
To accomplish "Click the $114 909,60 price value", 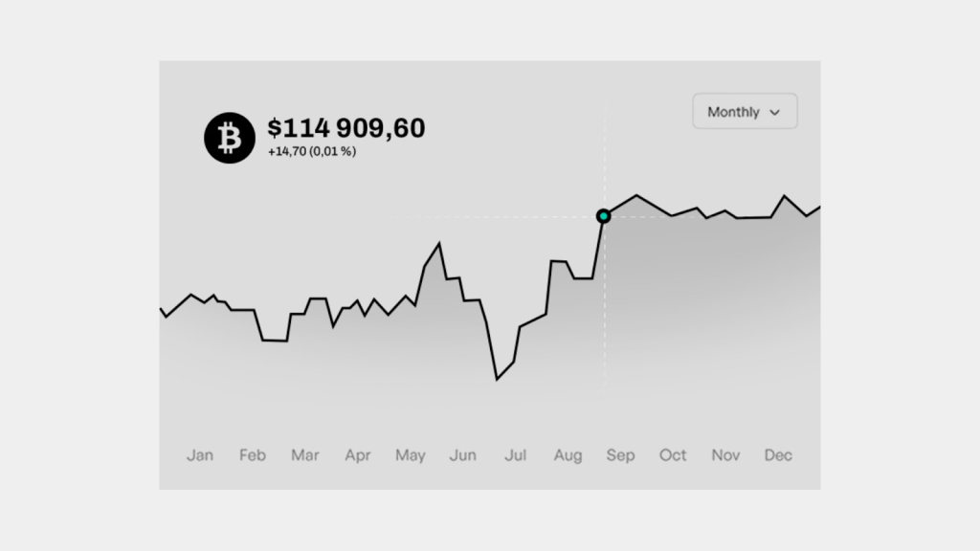I will click(x=346, y=128).
